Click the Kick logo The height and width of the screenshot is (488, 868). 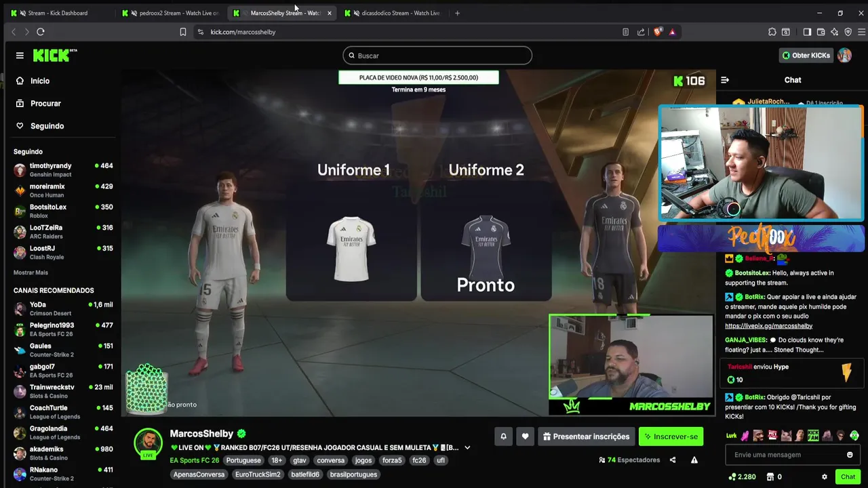pos(55,56)
